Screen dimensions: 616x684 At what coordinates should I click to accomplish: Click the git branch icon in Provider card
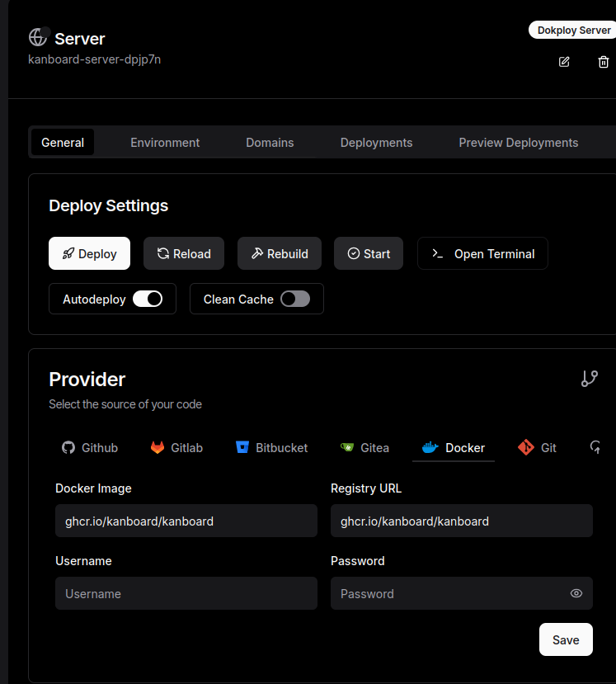590,378
